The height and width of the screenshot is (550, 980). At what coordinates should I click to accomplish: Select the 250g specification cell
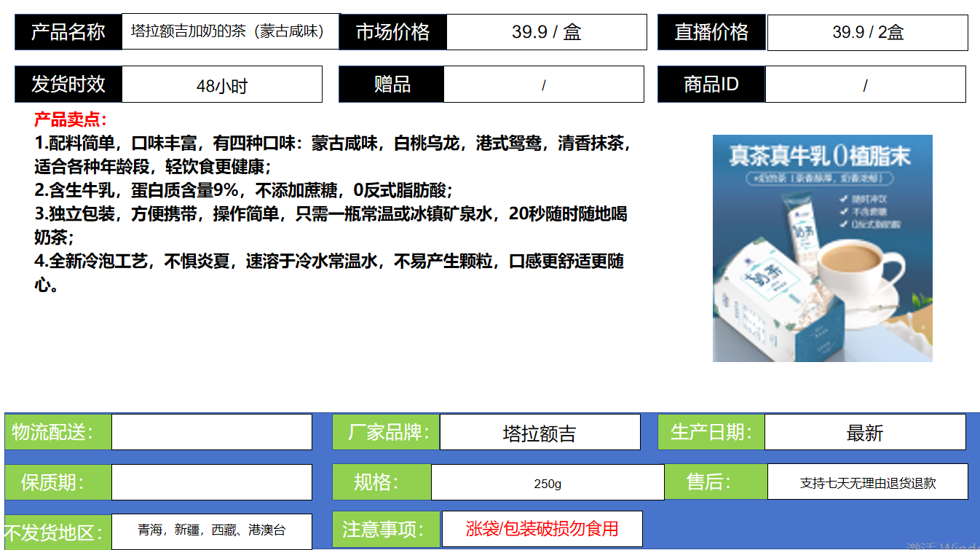547,483
